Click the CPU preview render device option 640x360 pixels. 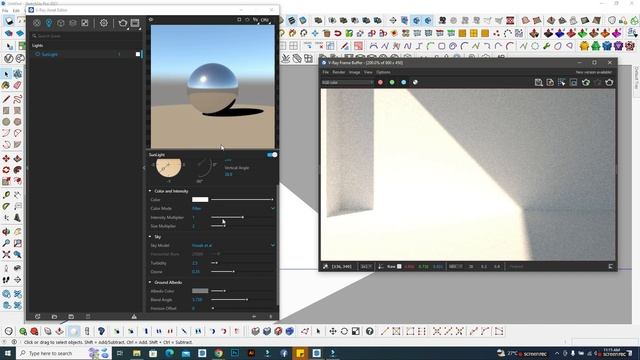coord(264,20)
